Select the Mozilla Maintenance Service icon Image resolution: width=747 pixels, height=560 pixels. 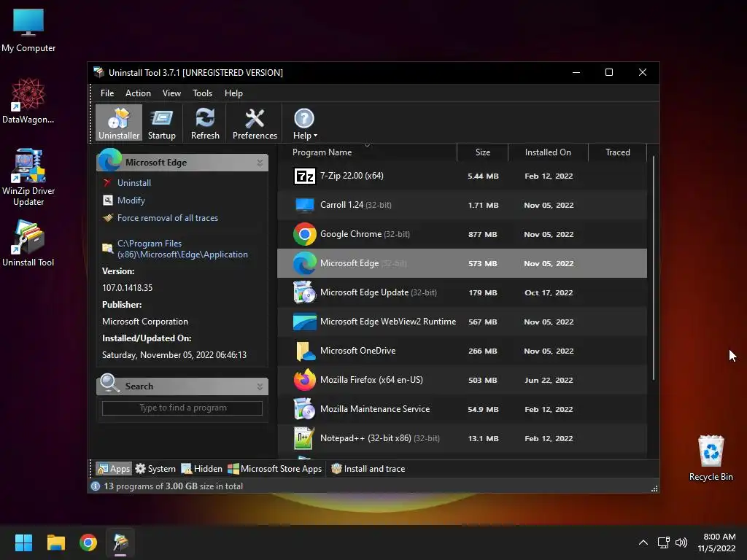[x=304, y=409]
